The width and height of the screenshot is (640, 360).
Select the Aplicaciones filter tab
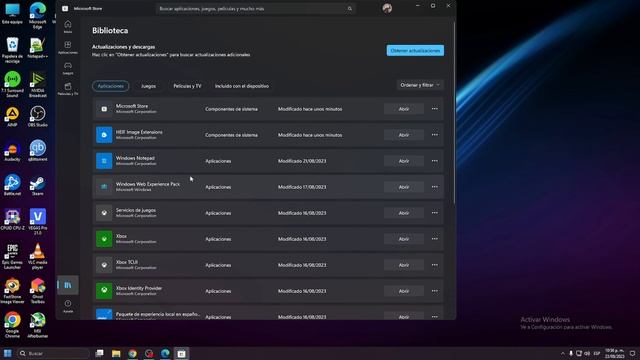(x=111, y=86)
